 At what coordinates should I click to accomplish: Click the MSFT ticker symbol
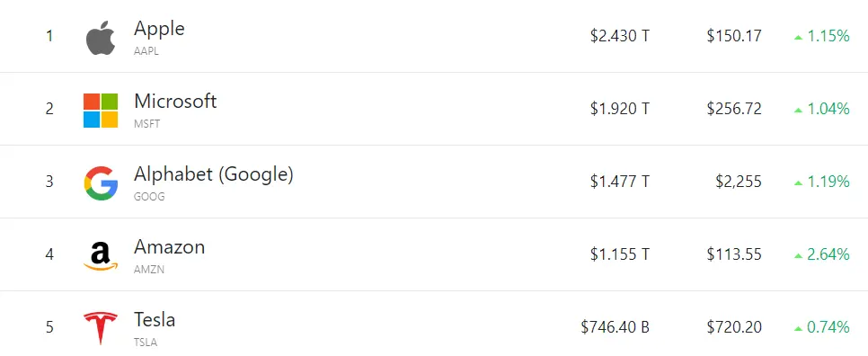146,124
